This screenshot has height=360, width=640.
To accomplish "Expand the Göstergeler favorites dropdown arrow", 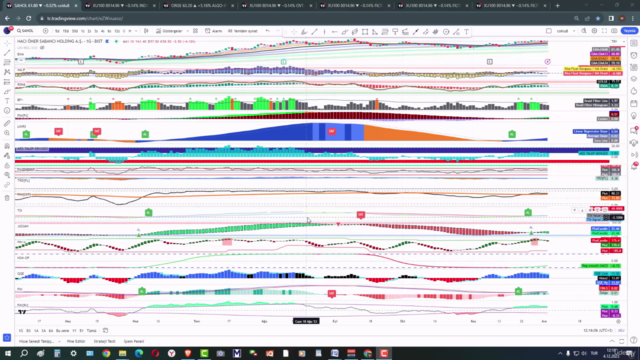I will point(187,31).
